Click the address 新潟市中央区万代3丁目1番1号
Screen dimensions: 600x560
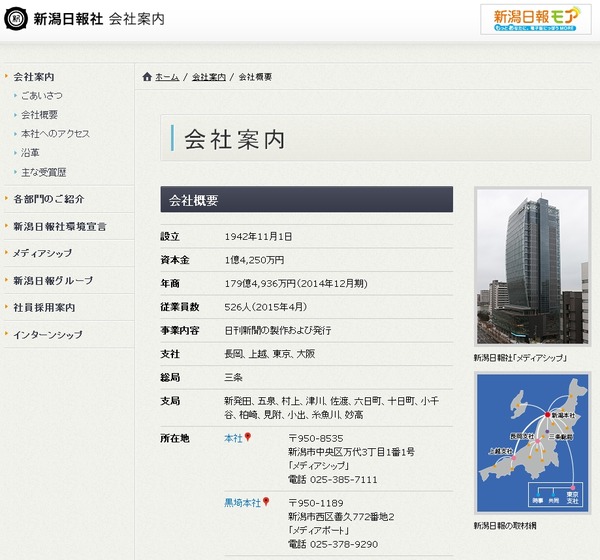click(351, 452)
